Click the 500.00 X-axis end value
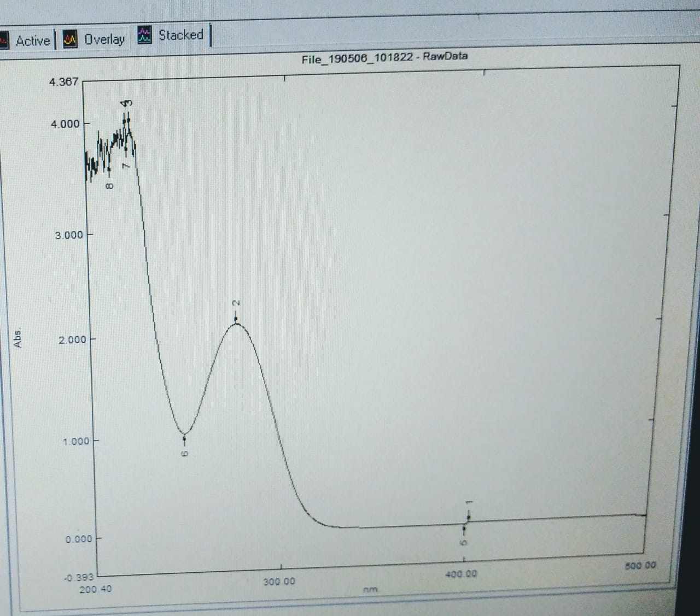700x616 pixels. [x=639, y=565]
